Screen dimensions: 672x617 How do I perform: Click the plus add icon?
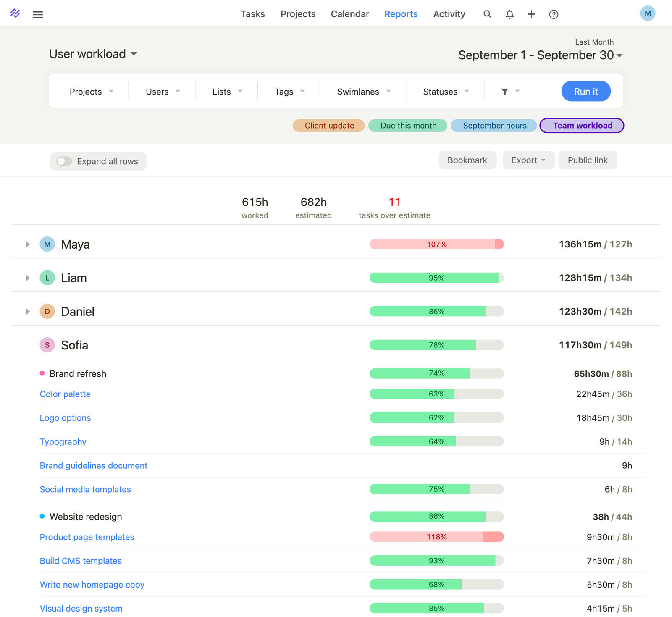coord(531,14)
